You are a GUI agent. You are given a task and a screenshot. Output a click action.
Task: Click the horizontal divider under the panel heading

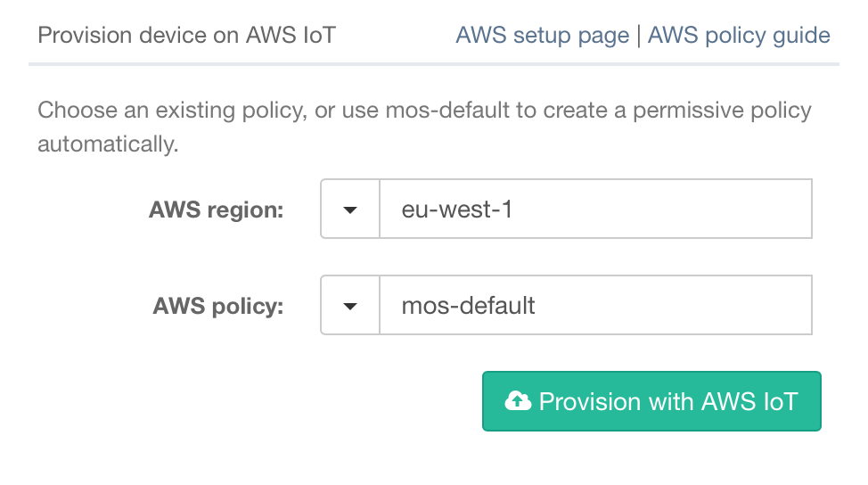tap(434, 64)
